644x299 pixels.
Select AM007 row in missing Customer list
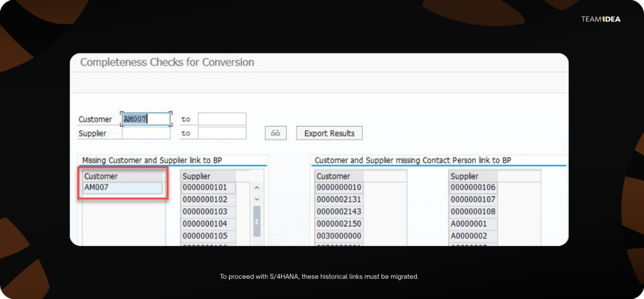coord(123,188)
